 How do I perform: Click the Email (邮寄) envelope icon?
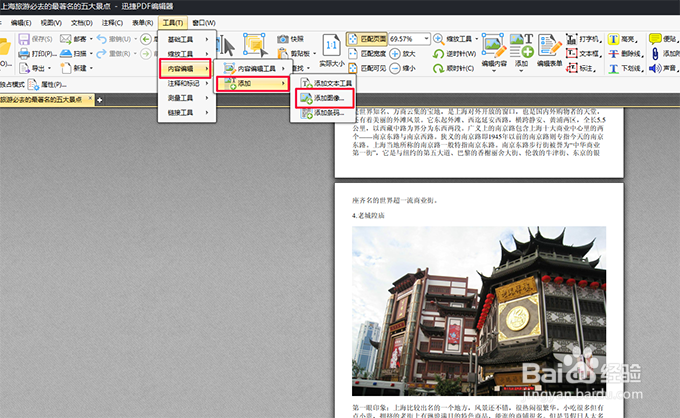pos(65,39)
